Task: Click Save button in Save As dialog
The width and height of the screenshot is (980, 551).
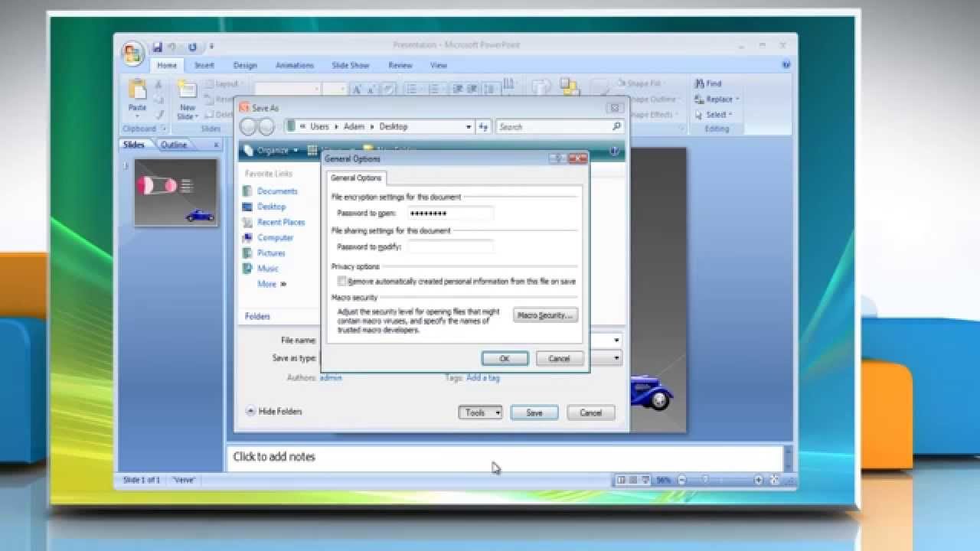Action: click(x=534, y=412)
